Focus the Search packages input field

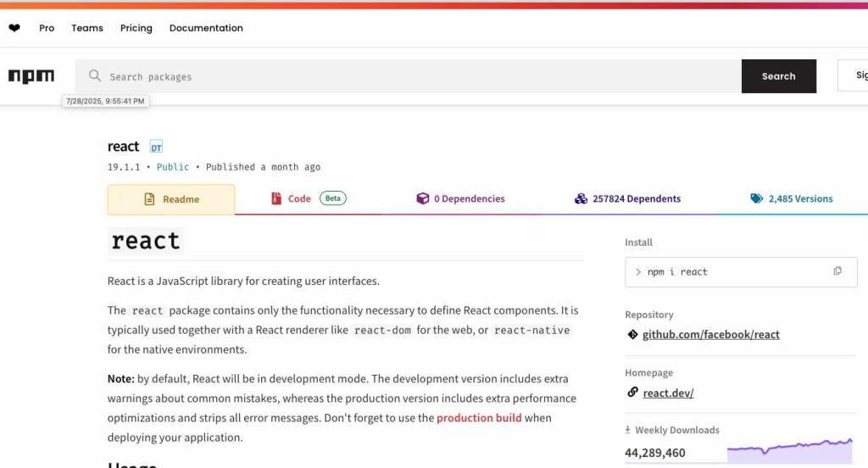pos(408,76)
